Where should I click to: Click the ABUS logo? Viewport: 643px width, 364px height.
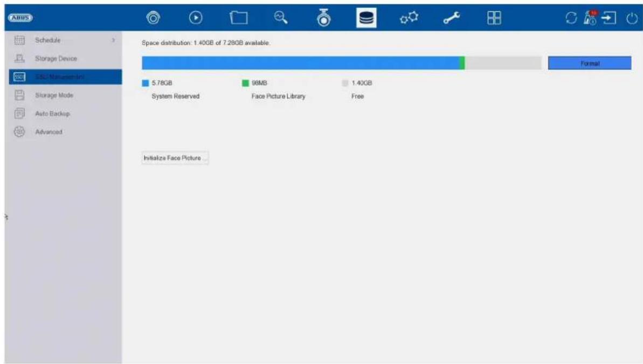(x=20, y=18)
